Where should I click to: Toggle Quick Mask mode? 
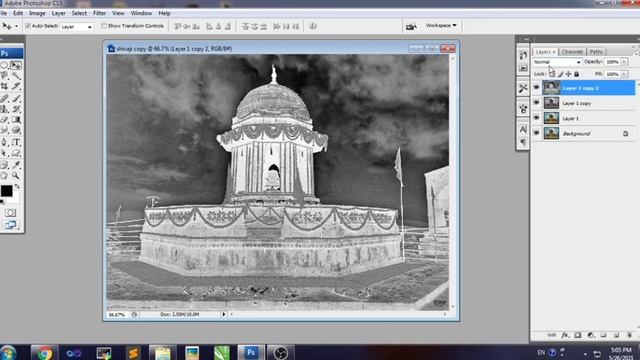[10, 213]
